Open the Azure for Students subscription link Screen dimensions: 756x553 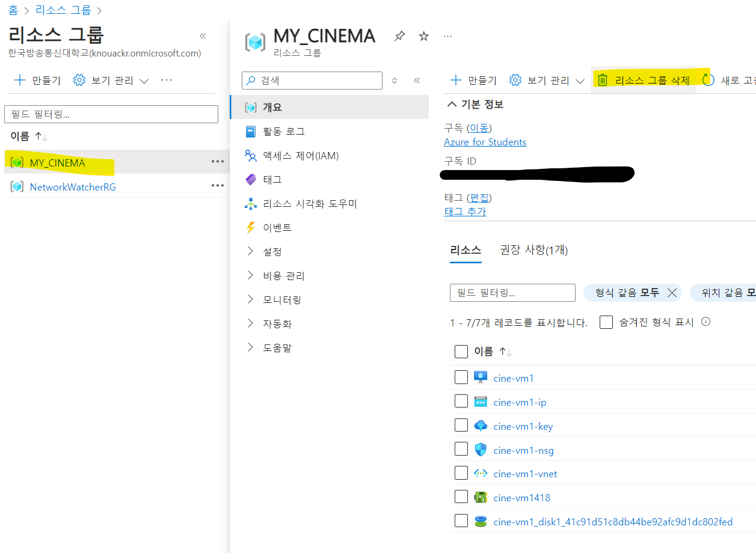click(485, 142)
